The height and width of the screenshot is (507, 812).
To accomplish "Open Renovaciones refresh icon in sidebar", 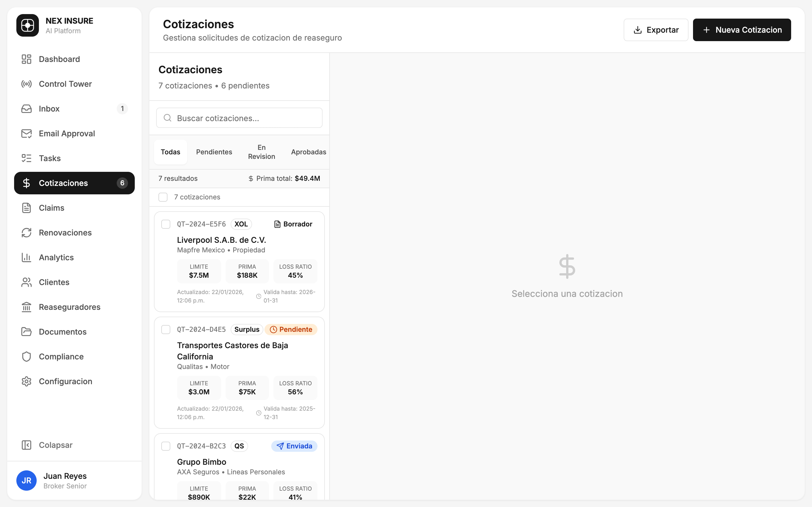I will pyautogui.click(x=27, y=233).
